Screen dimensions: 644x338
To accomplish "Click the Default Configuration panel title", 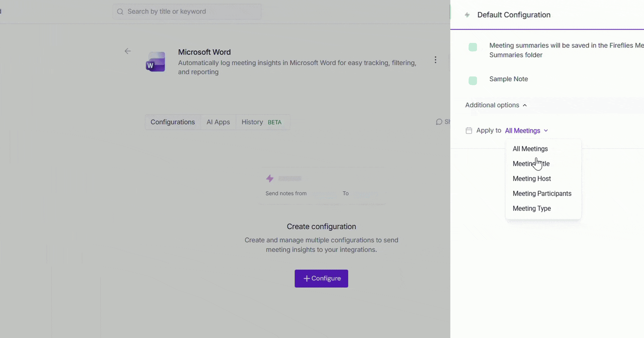I will point(514,15).
